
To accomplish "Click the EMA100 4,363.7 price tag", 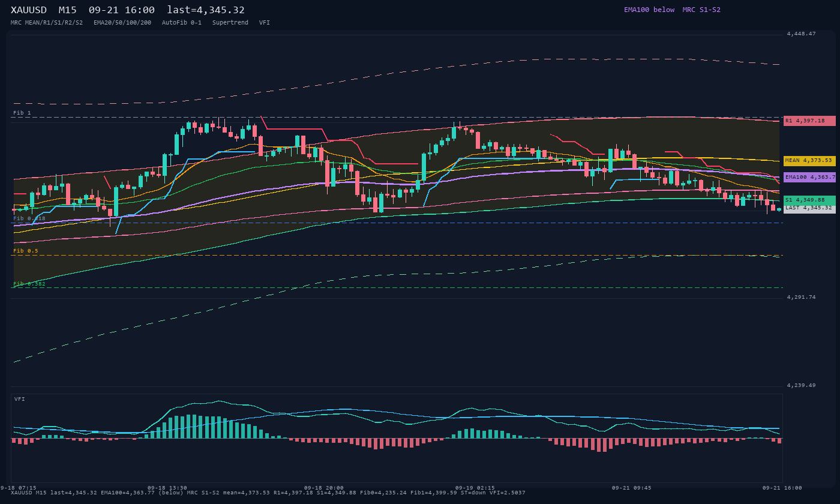I will tap(809, 177).
